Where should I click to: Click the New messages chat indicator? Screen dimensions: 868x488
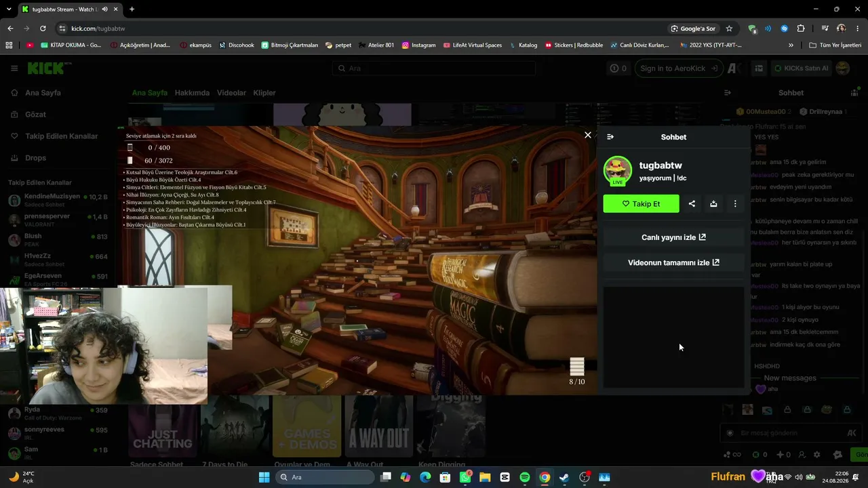point(790,378)
